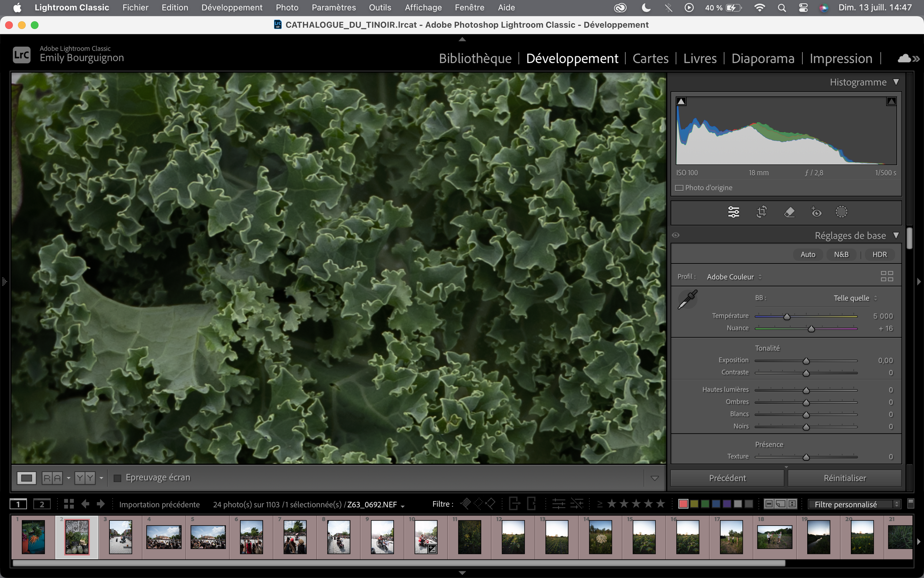The width and height of the screenshot is (924, 578).
Task: Switch to the Bibliothèque module
Action: [x=475, y=58]
